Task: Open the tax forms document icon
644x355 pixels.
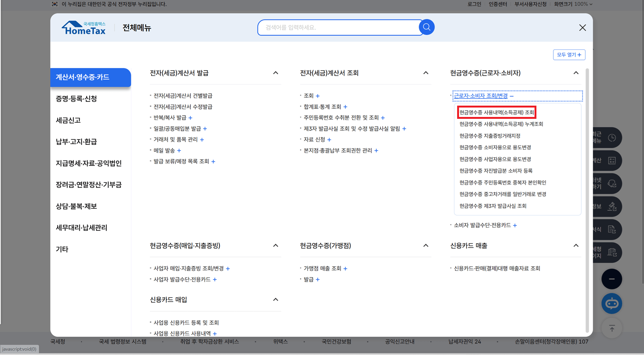Action: click(x=612, y=229)
